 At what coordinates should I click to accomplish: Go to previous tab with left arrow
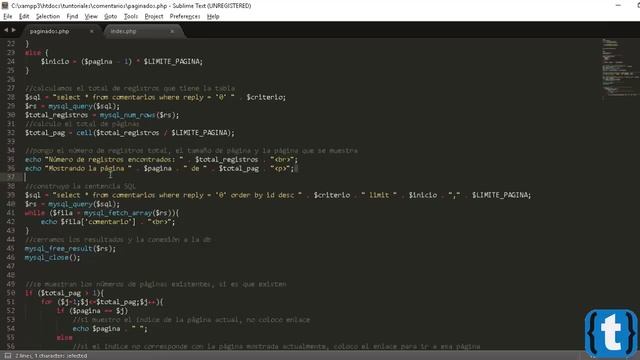[6, 30]
